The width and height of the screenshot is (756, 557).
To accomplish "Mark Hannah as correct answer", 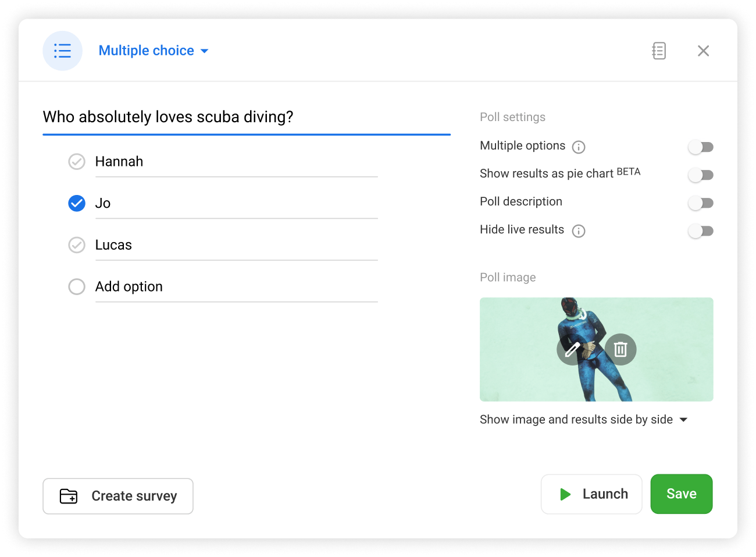I will pyautogui.click(x=77, y=161).
